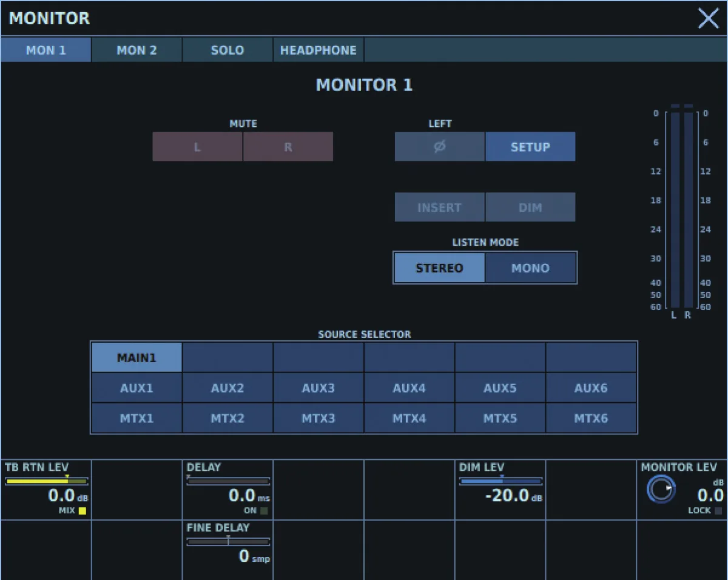Switch to the MON 1 tab

pyautogui.click(x=46, y=50)
